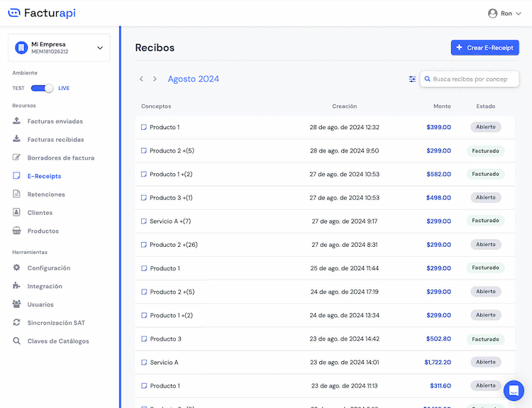Click the Facturapi logo icon
This screenshot has height=408, width=532.
[14, 13]
